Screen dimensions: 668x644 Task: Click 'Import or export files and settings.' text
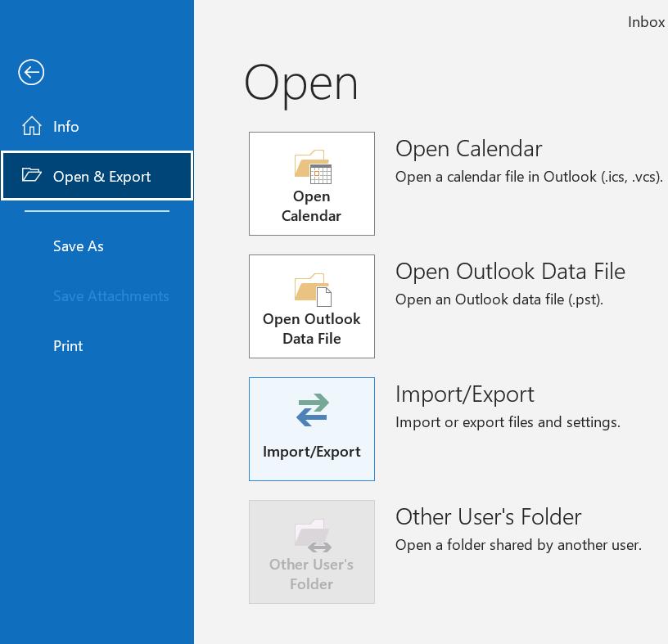(508, 422)
